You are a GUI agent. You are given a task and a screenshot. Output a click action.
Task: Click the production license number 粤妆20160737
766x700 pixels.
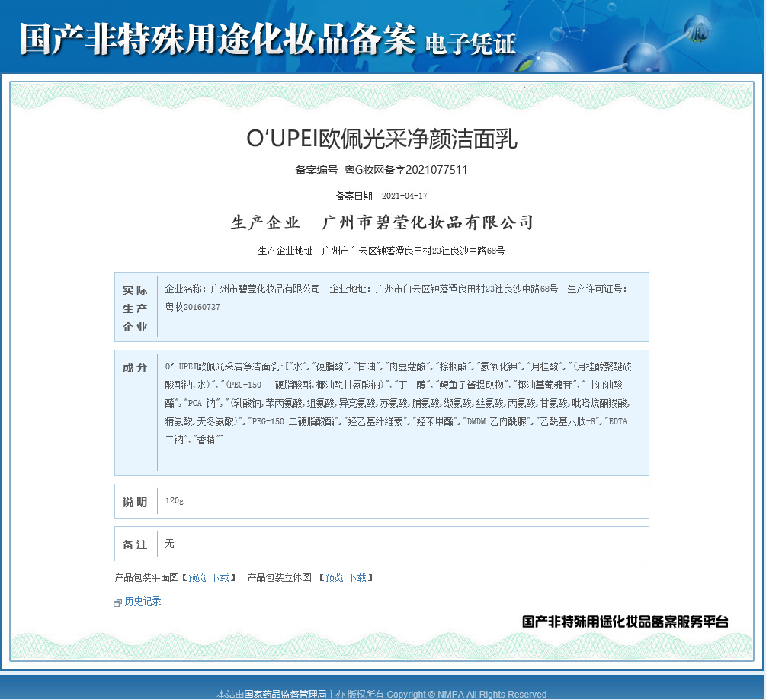(193, 308)
